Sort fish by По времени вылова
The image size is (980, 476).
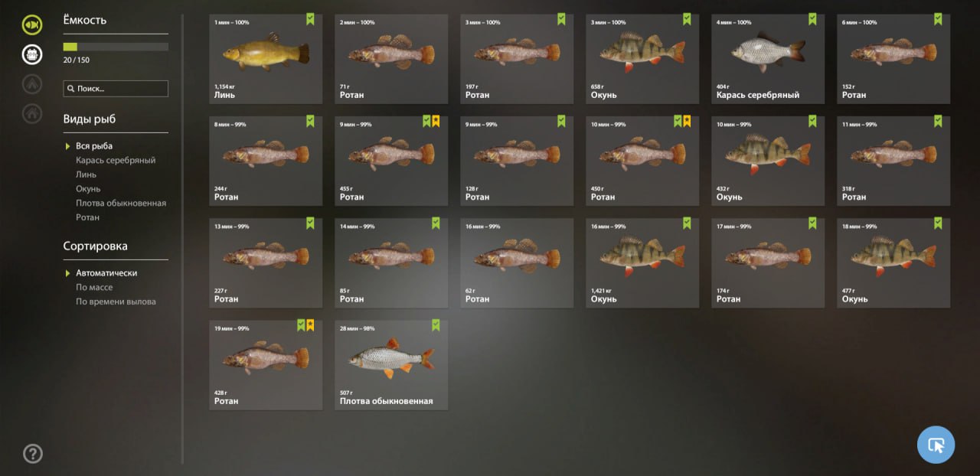point(116,302)
